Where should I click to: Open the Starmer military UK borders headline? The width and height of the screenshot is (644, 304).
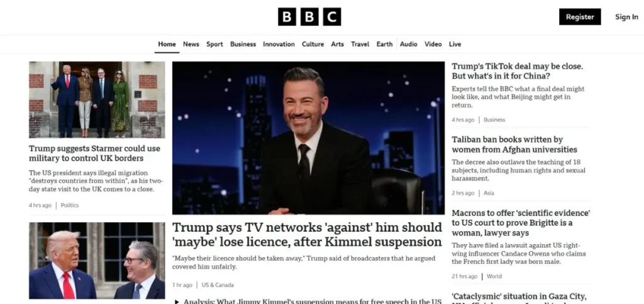click(x=94, y=153)
